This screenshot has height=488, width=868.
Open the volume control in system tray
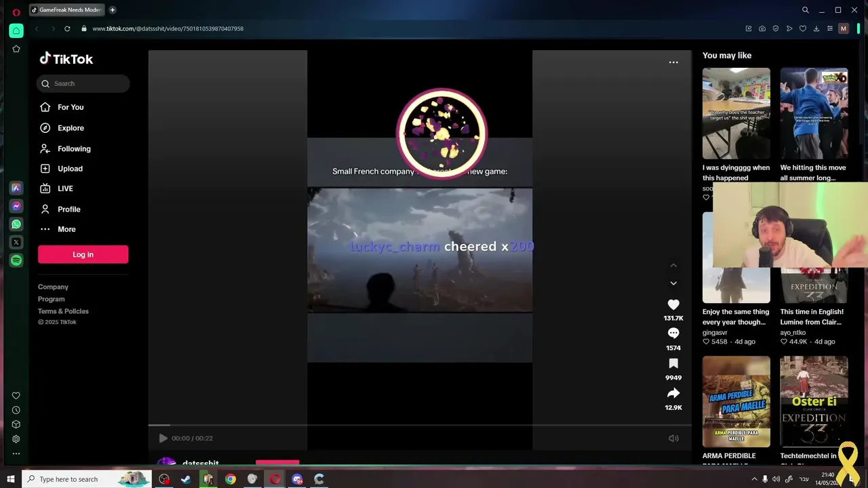(x=776, y=479)
